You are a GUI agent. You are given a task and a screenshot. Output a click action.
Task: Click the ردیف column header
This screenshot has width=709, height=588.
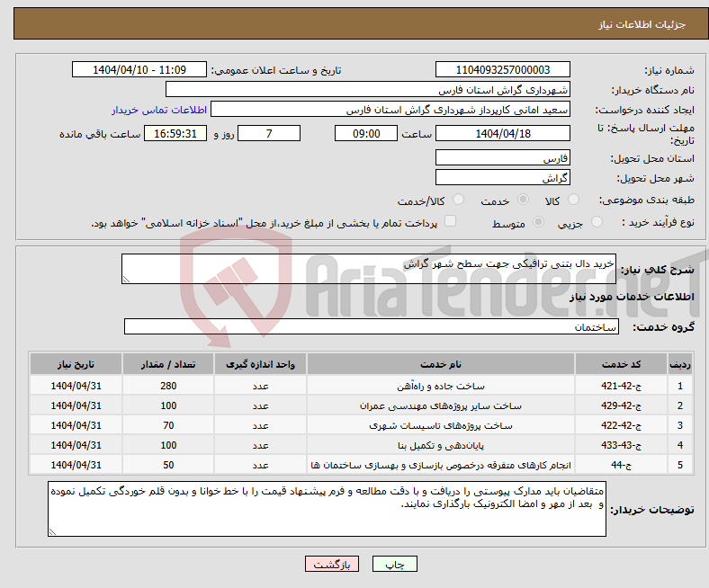click(680, 364)
